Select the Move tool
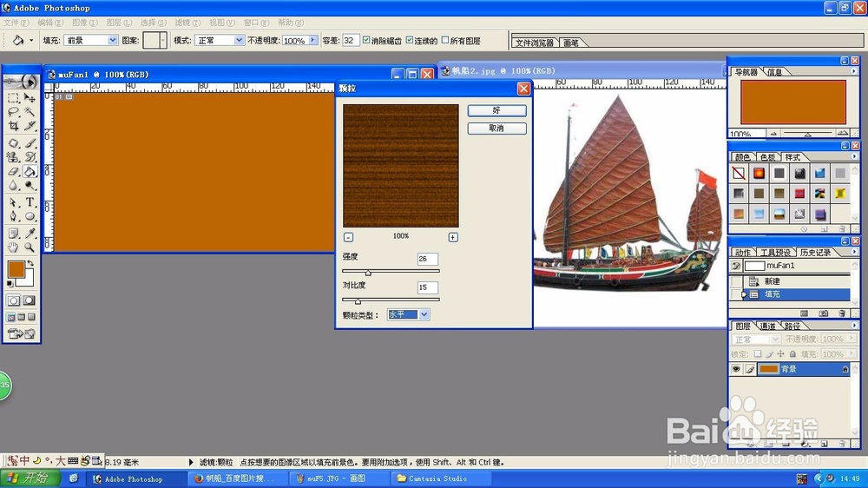The height and width of the screenshot is (488, 868). (x=30, y=99)
